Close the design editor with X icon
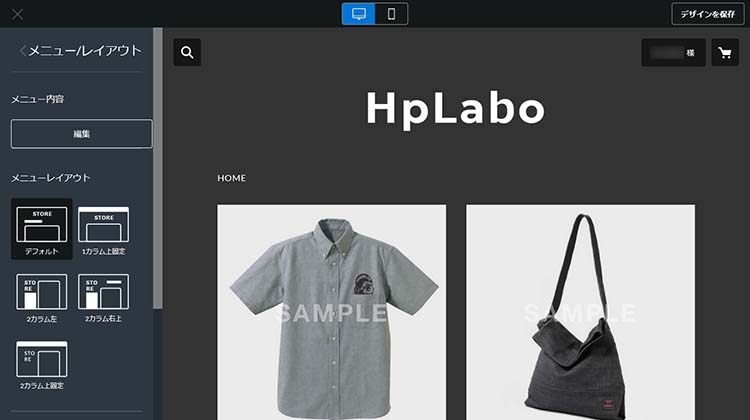750x420 pixels. tap(17, 14)
